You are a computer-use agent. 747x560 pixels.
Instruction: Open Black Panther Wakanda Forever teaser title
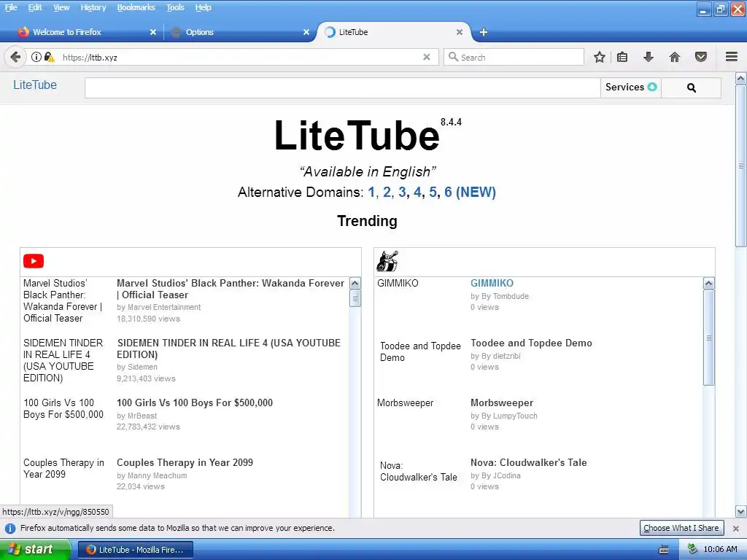[x=231, y=289]
